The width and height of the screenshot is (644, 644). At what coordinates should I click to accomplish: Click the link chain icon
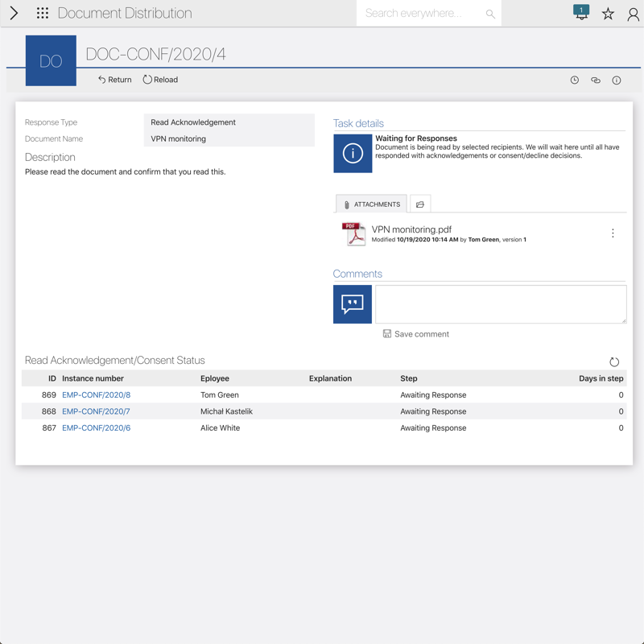point(596,80)
